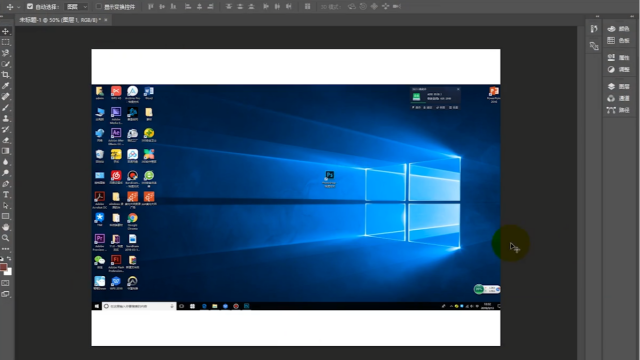Open the 图层 auto-select dropdown
640x360 pixels.
(77, 7)
